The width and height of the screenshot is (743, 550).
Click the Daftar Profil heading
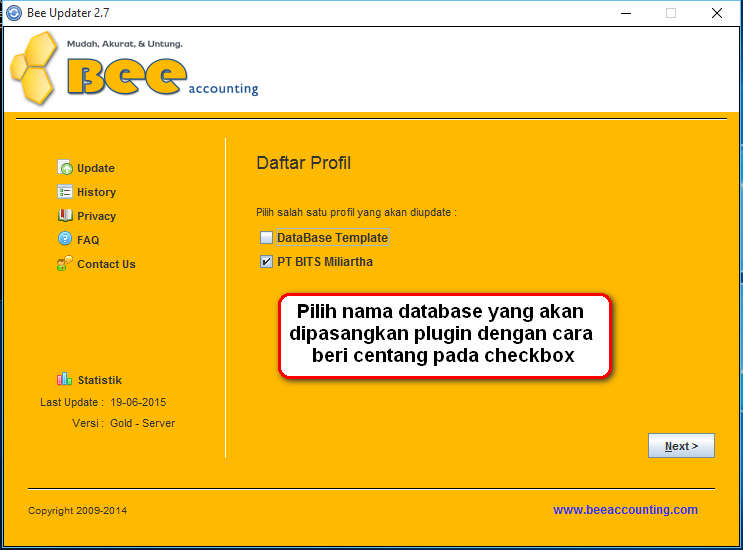[303, 163]
